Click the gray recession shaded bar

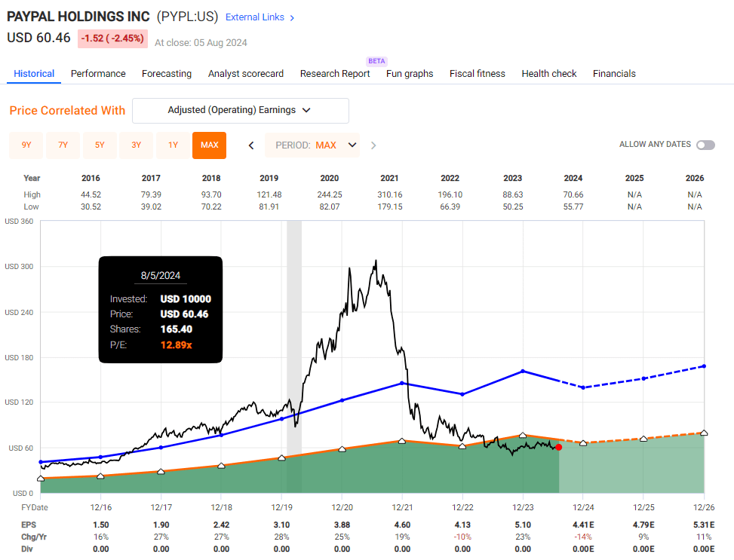tap(294, 339)
